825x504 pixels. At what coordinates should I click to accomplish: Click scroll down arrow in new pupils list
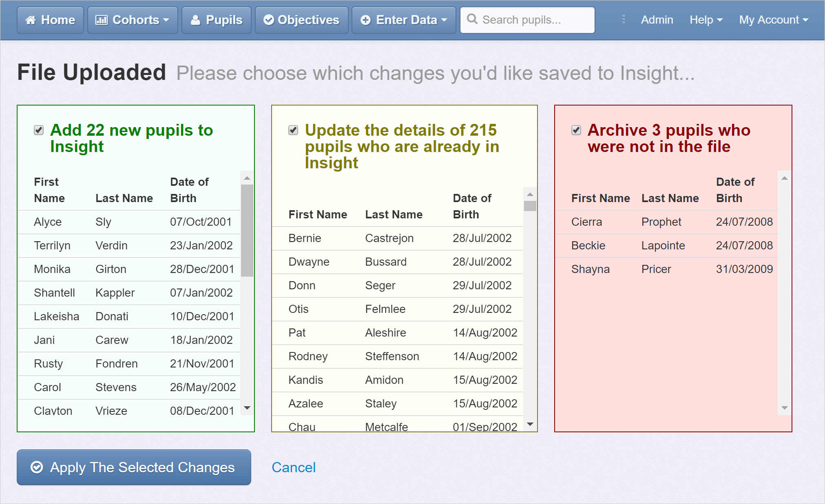247,408
